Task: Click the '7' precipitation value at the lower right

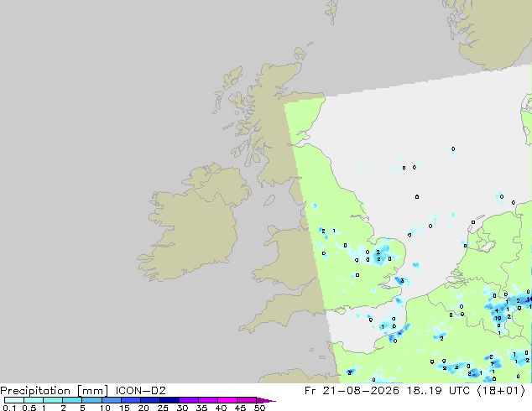Action: coord(492,364)
